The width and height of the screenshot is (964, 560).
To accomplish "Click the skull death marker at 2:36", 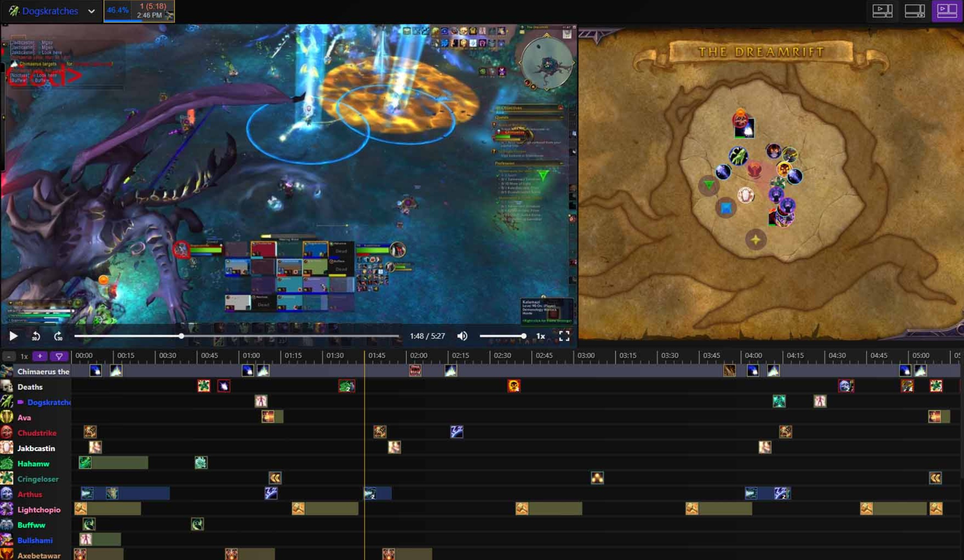I will [513, 386].
